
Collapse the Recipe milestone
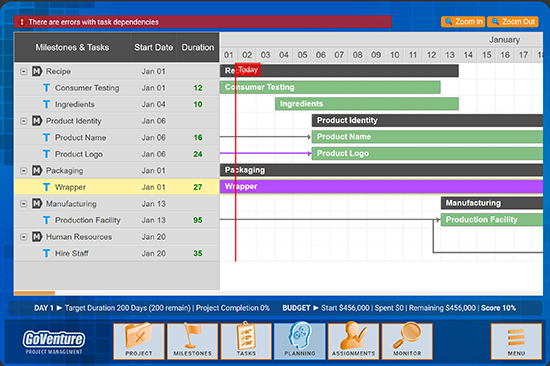pyautogui.click(x=24, y=71)
